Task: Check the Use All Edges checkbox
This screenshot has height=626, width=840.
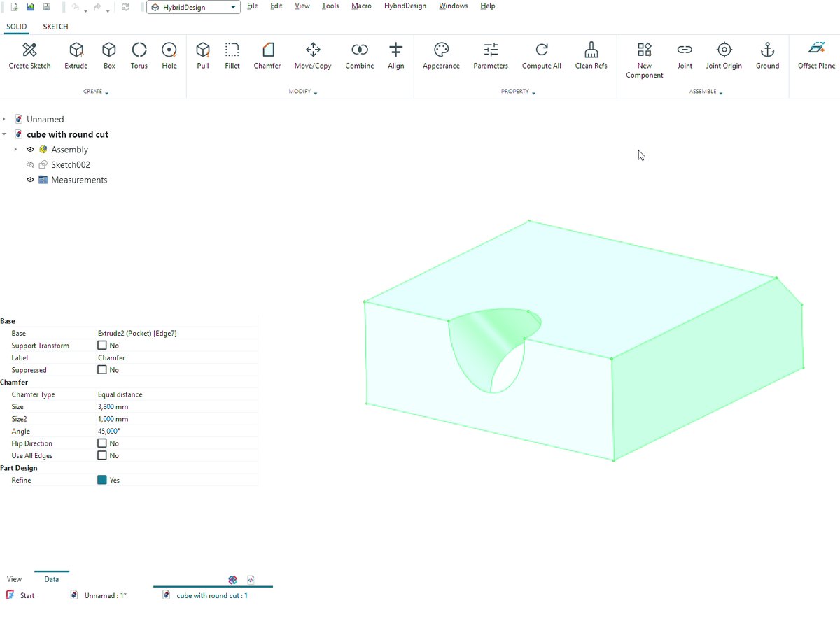Action: (x=102, y=455)
